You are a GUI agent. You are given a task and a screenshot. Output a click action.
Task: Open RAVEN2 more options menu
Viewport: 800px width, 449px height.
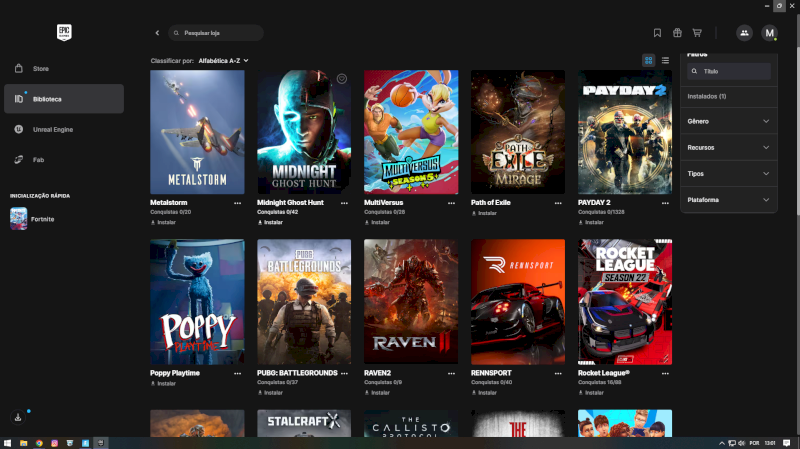(452, 373)
